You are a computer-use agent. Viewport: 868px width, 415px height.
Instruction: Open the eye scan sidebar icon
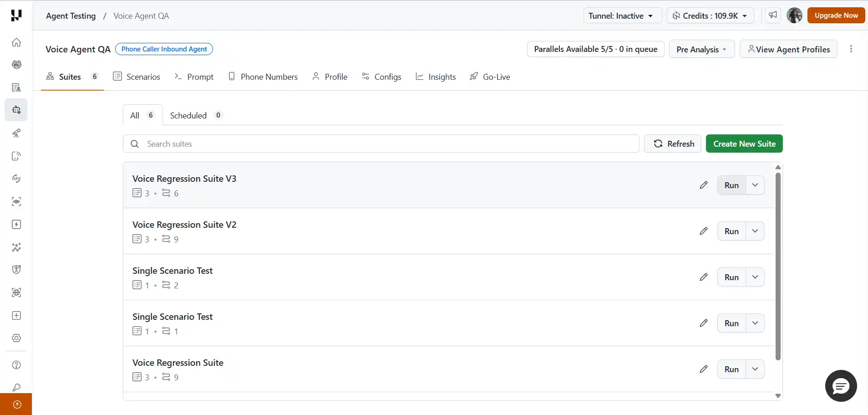coord(16,201)
